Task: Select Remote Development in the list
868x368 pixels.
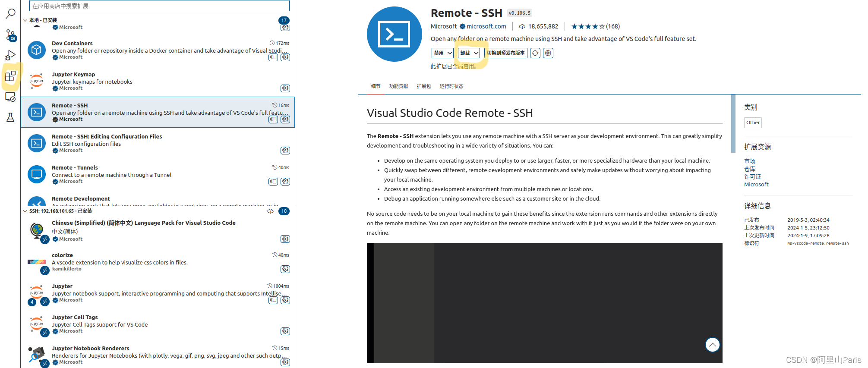Action: 158,198
